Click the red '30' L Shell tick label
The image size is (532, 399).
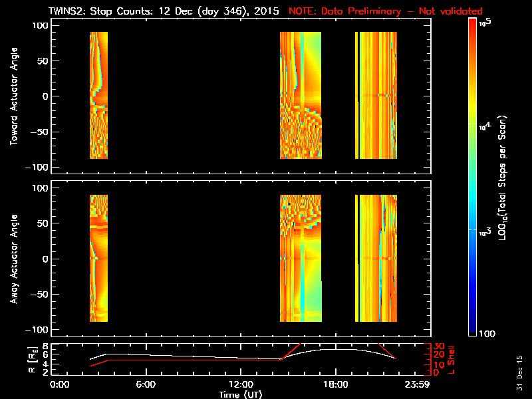(439, 346)
